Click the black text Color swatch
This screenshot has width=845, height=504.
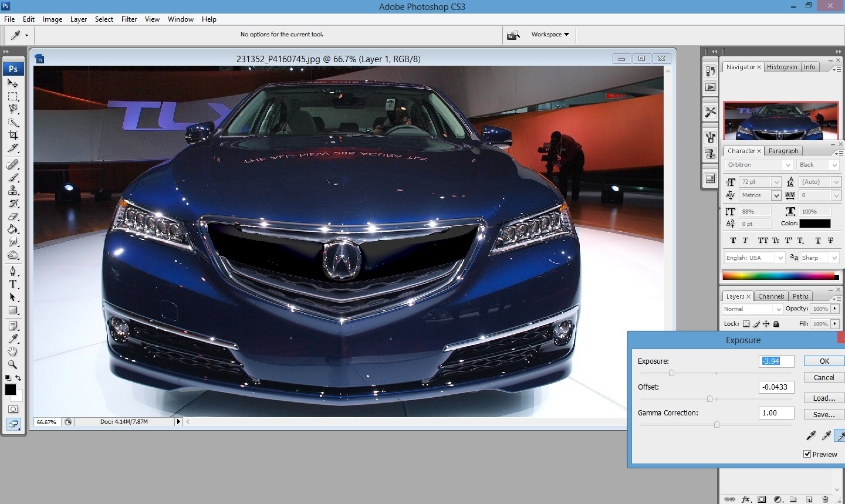click(x=815, y=224)
